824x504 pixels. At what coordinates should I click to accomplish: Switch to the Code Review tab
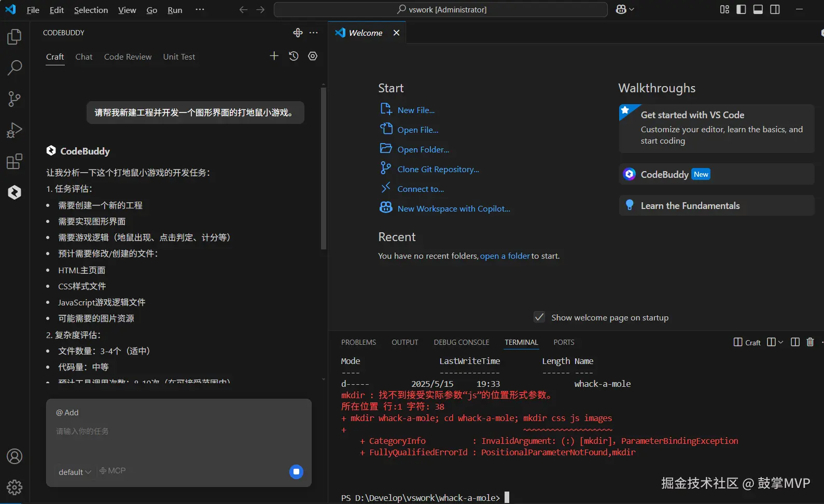(x=128, y=57)
